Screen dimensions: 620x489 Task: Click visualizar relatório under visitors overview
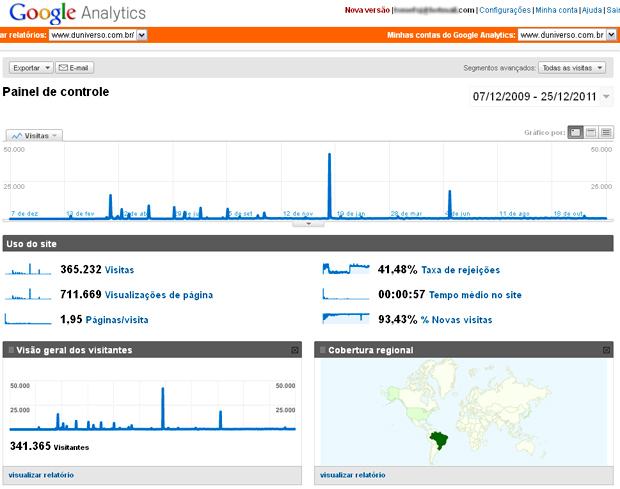(40, 474)
